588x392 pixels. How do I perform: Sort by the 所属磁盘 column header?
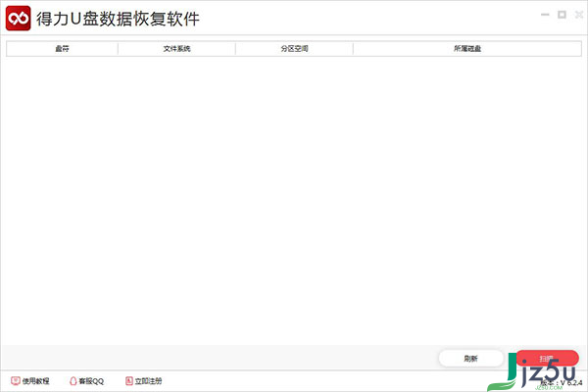[467, 49]
